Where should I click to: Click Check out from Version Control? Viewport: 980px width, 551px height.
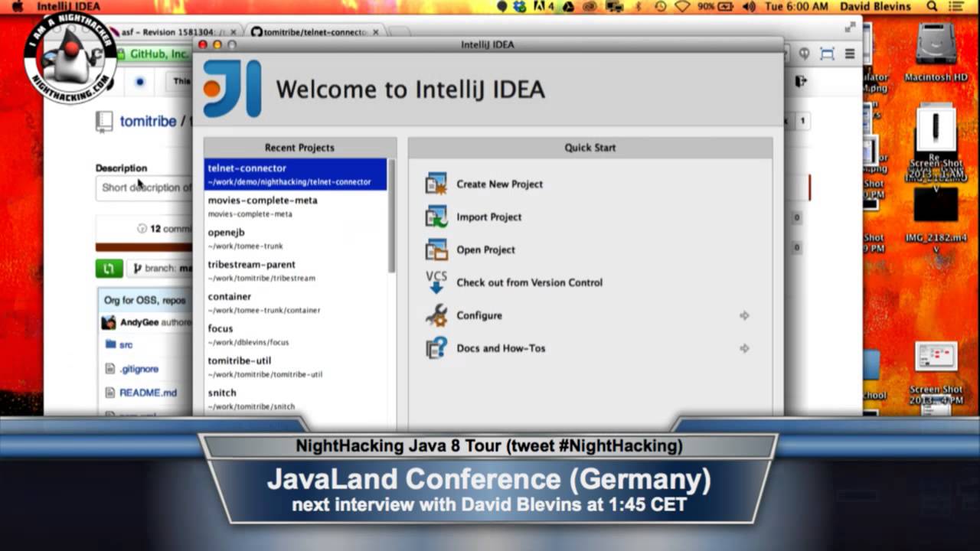click(x=529, y=282)
